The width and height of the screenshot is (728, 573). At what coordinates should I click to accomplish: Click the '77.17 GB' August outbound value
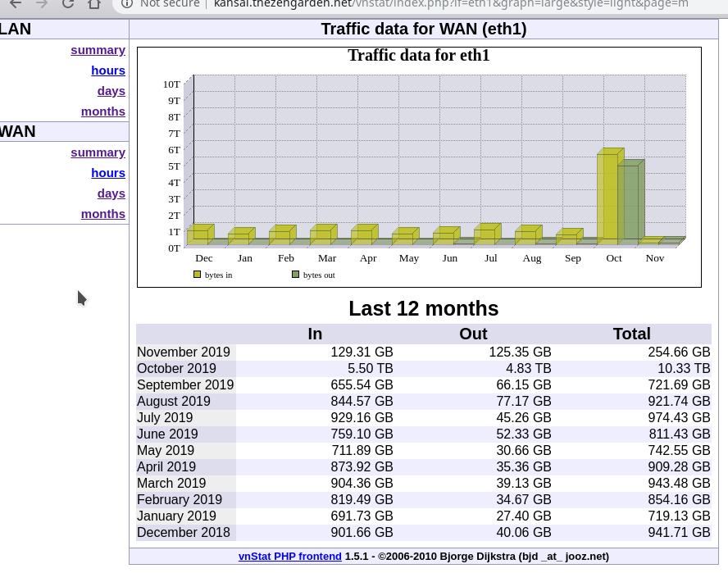coord(524,401)
